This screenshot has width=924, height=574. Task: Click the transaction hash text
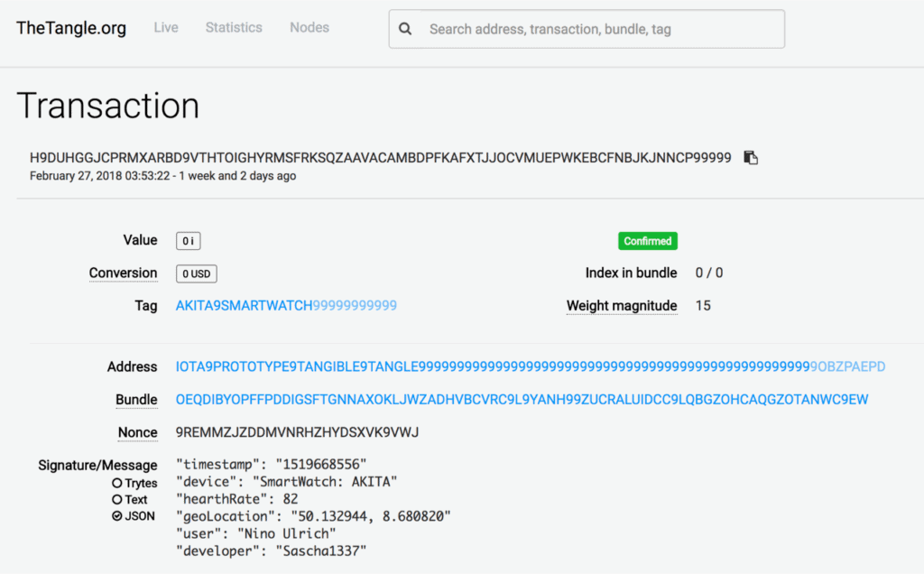pyautogui.click(x=380, y=158)
